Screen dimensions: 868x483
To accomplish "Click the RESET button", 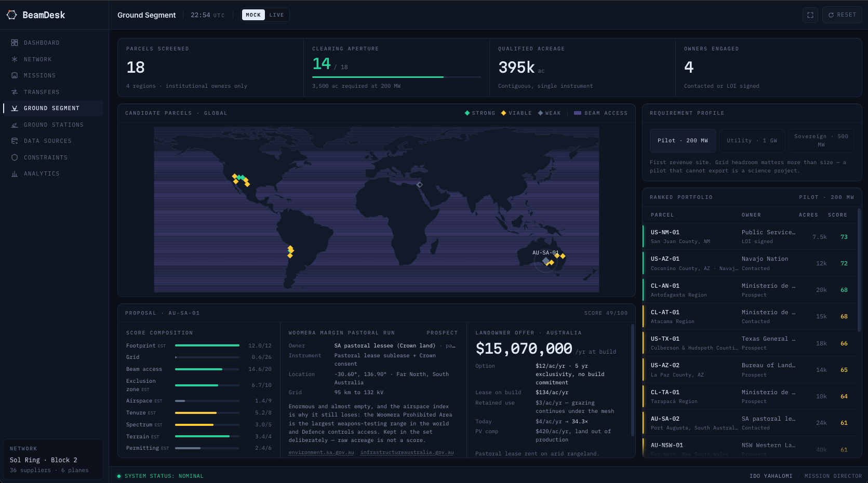I will [842, 15].
